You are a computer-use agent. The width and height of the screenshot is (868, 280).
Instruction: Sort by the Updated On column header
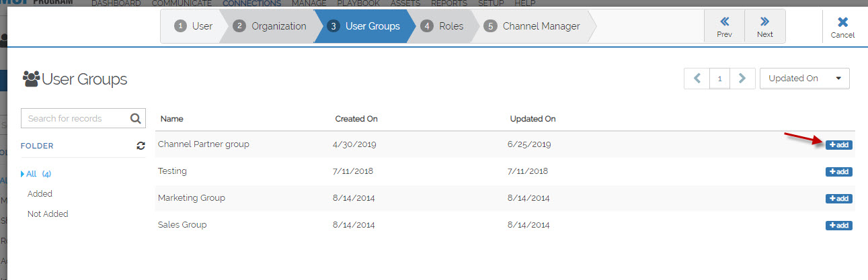532,119
